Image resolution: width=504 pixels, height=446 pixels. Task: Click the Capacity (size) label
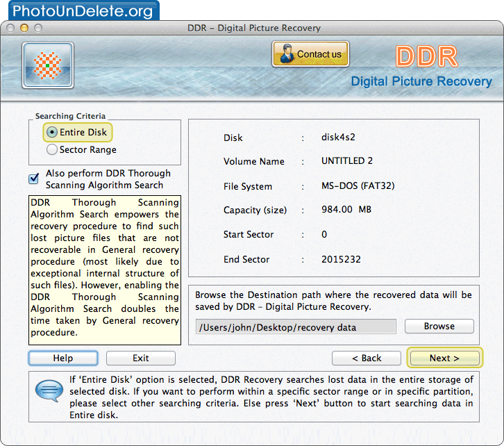click(255, 210)
